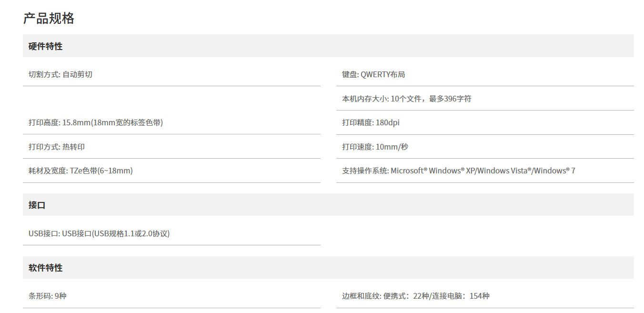Image resolution: width=644 pixels, height=313 pixels.
Task: Click the 打印方式: 热转印 row
Action: (57, 147)
